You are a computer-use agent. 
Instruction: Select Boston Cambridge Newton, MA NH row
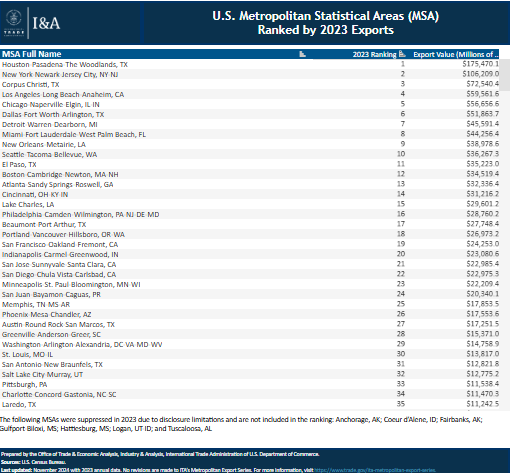tap(250, 174)
